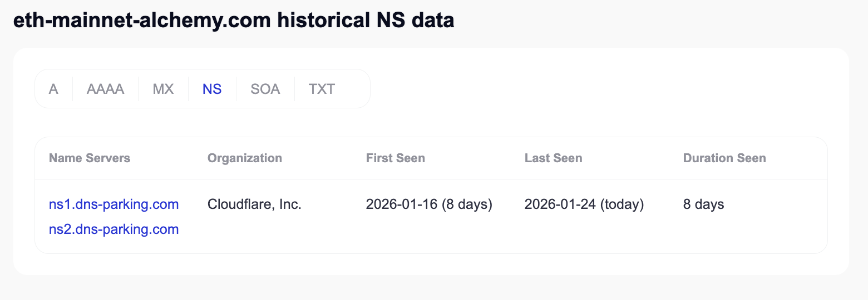Select the First Seen column header

396,158
